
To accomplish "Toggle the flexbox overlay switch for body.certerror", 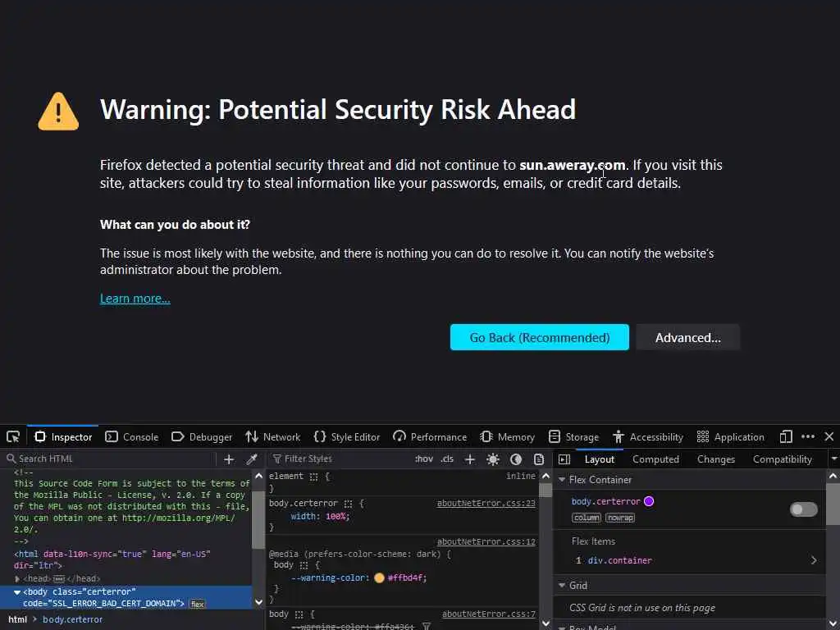I will pyautogui.click(x=804, y=509).
